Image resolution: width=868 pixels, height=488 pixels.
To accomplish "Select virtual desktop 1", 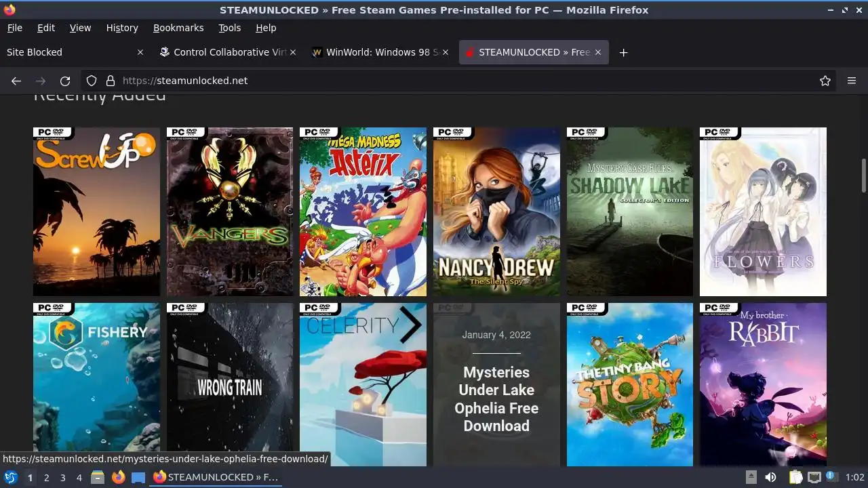I will tap(30, 478).
